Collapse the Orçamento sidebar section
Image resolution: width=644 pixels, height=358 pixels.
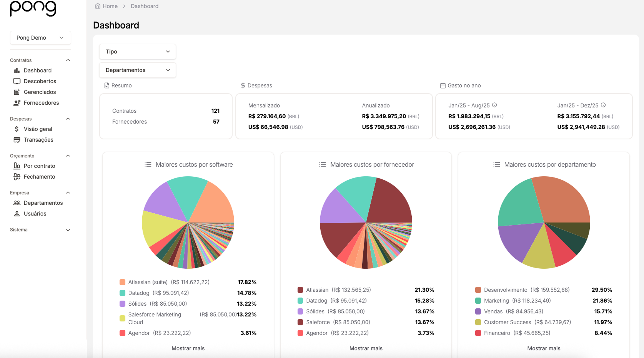point(68,156)
